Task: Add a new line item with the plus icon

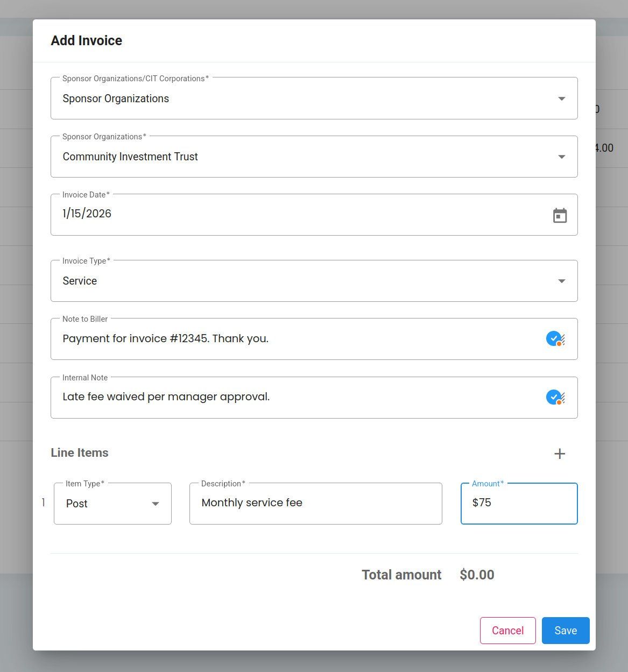Action: [x=560, y=454]
